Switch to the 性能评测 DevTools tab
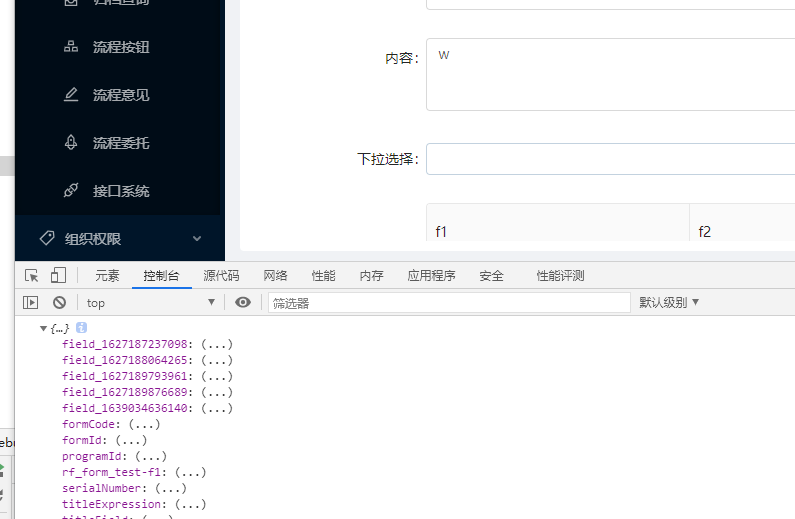 (560, 276)
